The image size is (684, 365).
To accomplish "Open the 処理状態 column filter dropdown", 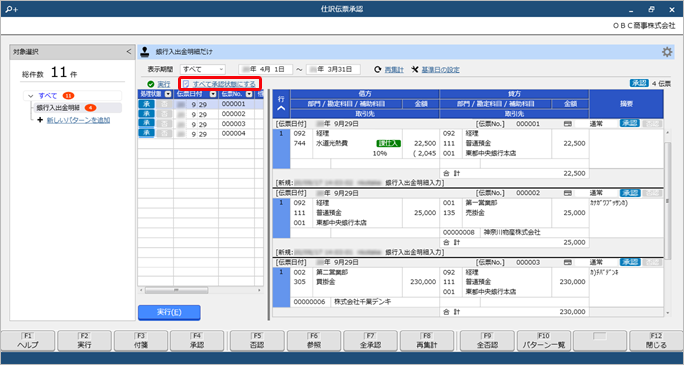I will (x=169, y=94).
